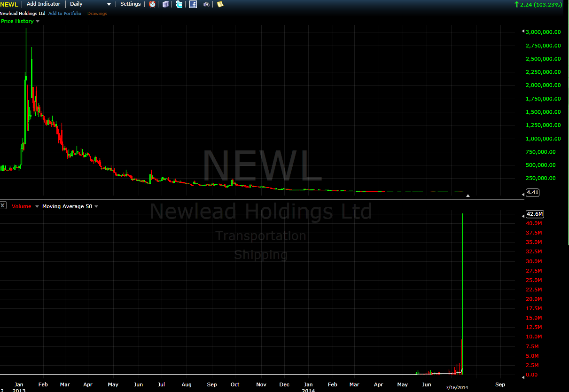Click the database stack icon
Viewport: 569px width, 392px height.
click(165, 4)
